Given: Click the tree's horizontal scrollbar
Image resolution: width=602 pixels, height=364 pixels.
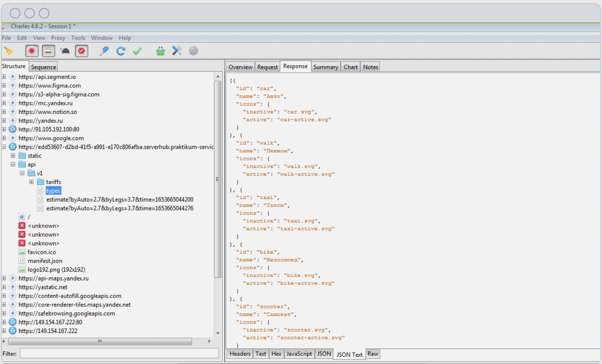Looking at the screenshot, I should coord(100,341).
